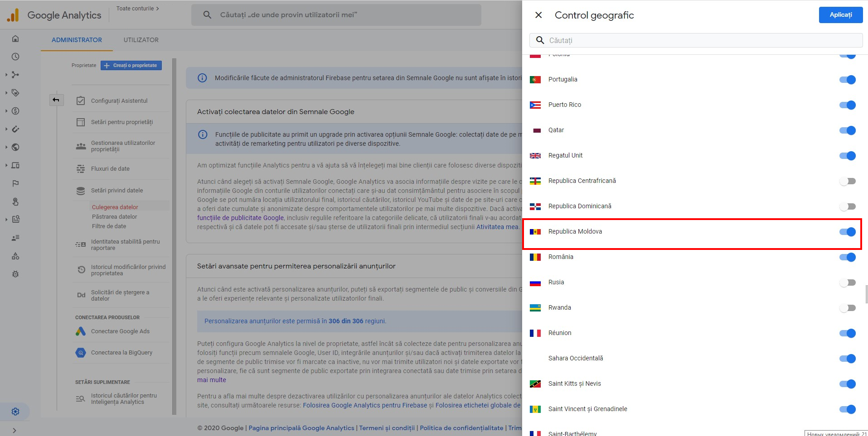This screenshot has width=868, height=436.
Task: Collapse the Setări privind datele section
Action: pos(116,191)
